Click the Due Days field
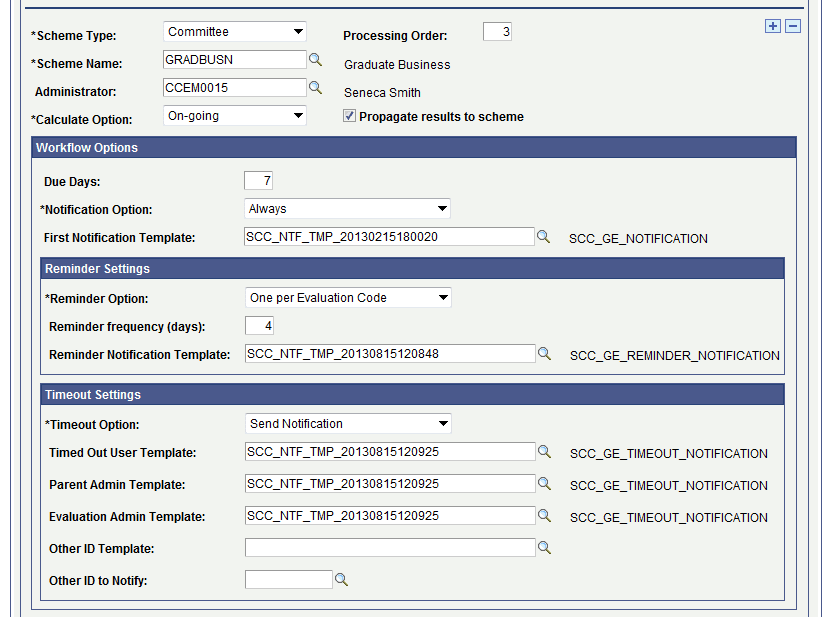The image size is (837, 617). tap(258, 180)
